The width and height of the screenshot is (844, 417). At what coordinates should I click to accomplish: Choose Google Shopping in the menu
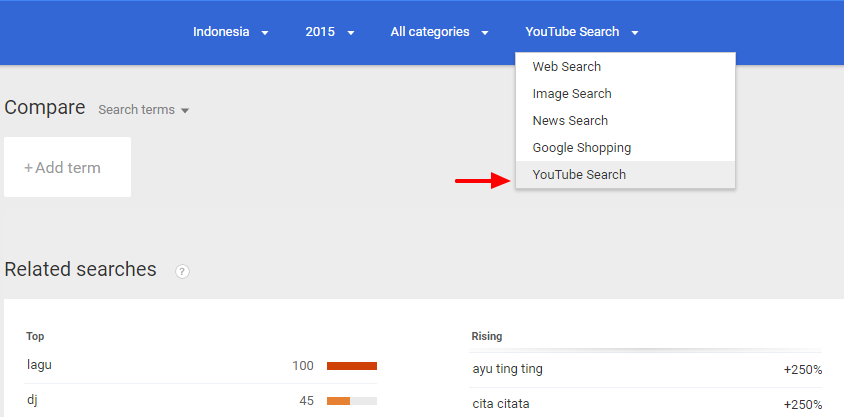click(x=625, y=147)
